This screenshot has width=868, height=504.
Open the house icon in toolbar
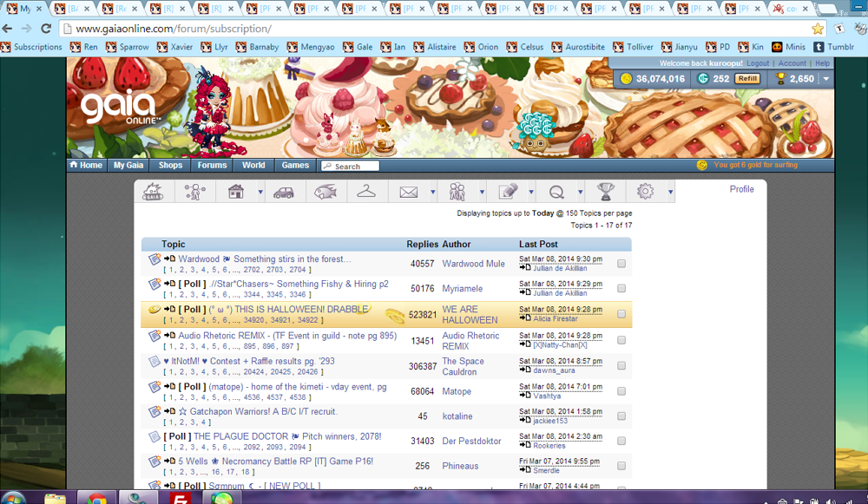236,192
